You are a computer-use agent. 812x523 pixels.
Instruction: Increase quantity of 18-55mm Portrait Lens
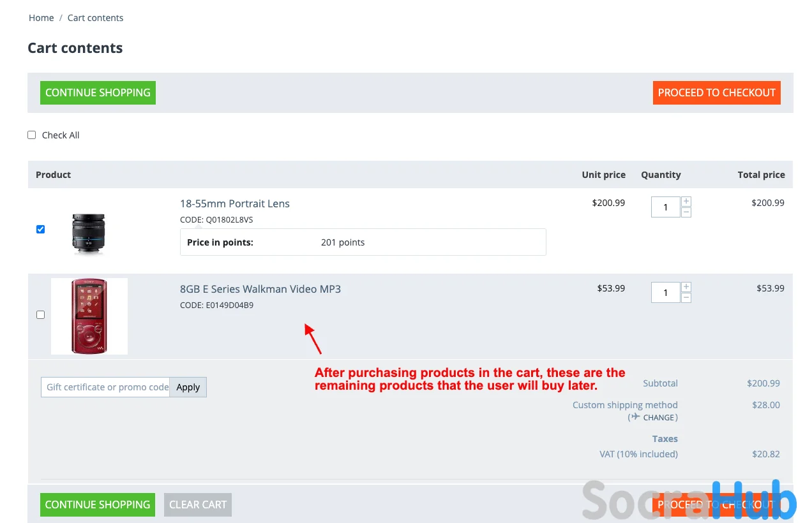click(686, 202)
